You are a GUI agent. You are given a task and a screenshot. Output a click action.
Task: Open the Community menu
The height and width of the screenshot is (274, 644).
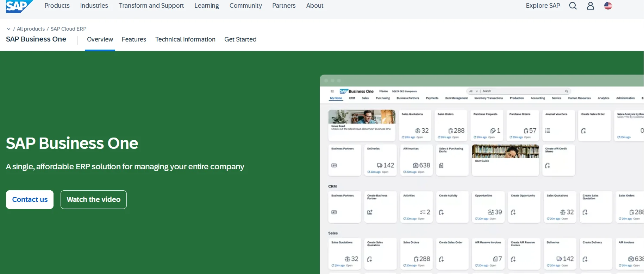click(x=246, y=6)
